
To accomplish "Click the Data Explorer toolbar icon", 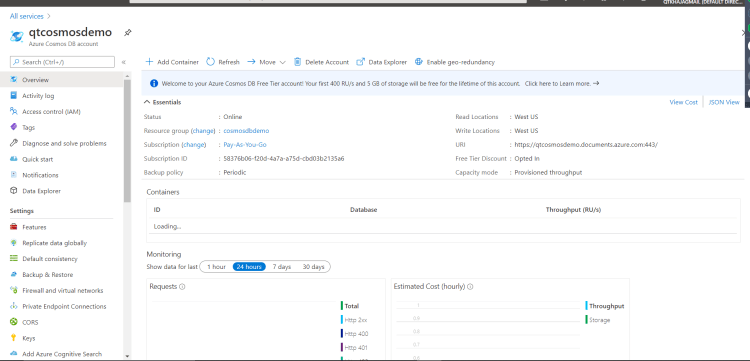I will tap(361, 62).
